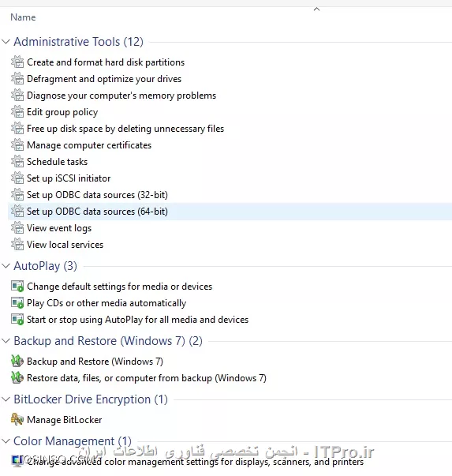Open Set up ODBC data sources (64-bit)

coord(97,212)
